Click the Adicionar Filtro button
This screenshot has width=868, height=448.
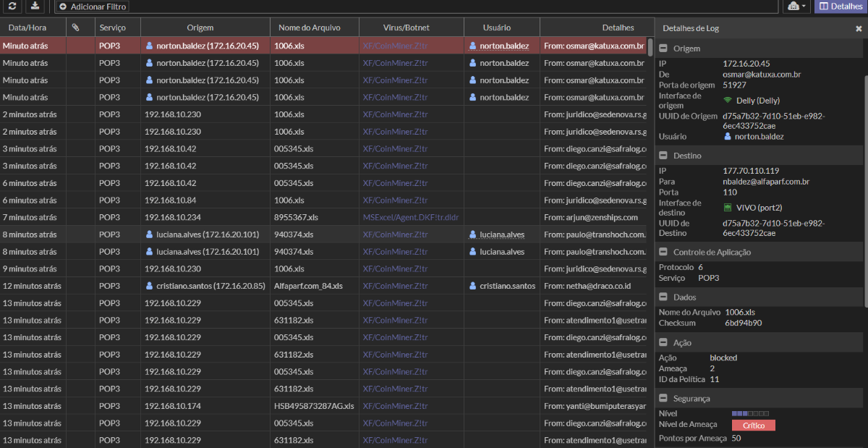[x=93, y=7]
